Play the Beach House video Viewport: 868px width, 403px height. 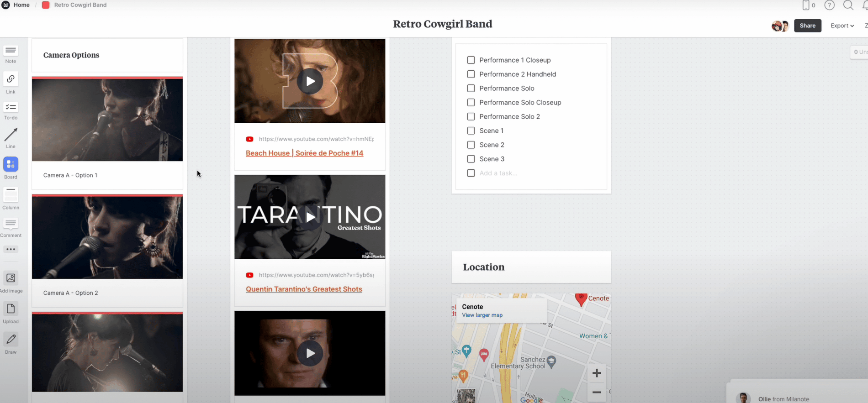point(310,81)
